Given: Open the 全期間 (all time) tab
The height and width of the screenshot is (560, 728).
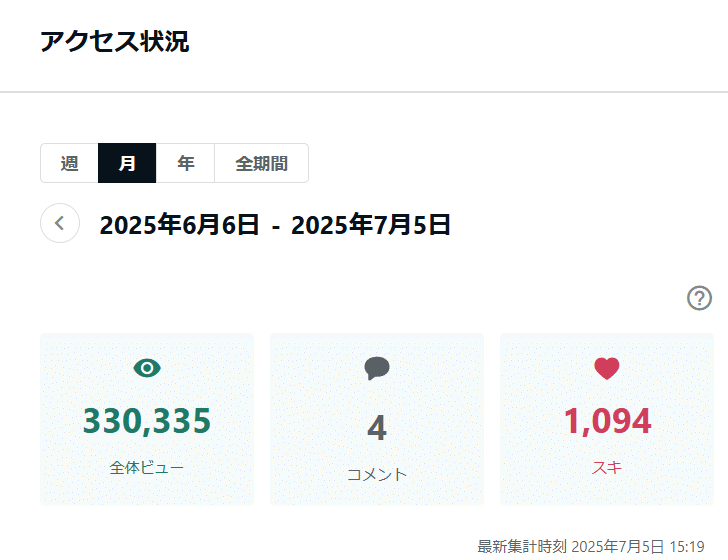Looking at the screenshot, I should [261, 163].
